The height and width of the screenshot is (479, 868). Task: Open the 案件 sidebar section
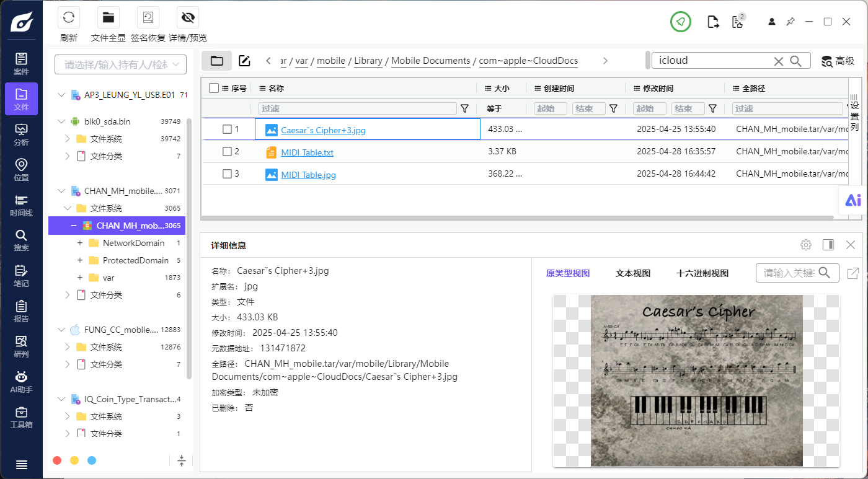(21, 64)
